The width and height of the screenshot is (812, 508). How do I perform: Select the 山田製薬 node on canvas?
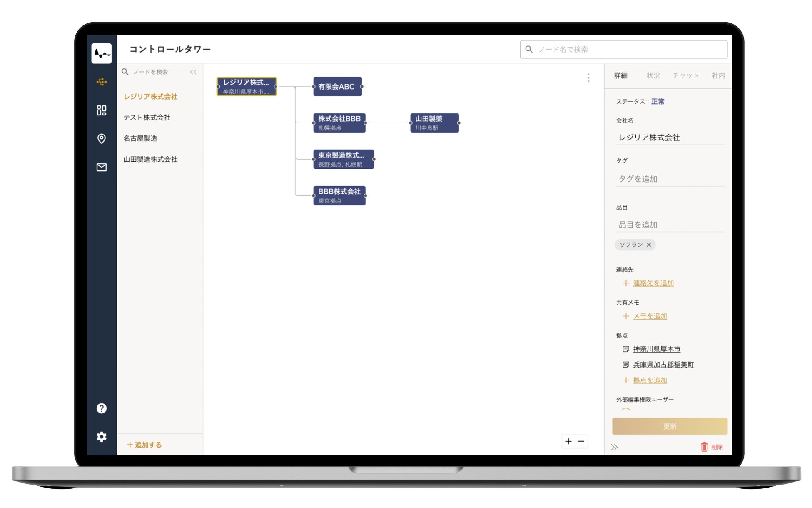click(x=434, y=123)
